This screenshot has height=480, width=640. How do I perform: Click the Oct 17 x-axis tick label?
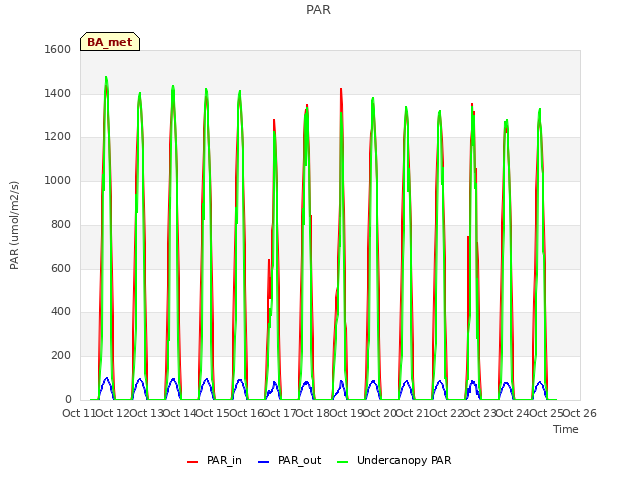[279, 413]
